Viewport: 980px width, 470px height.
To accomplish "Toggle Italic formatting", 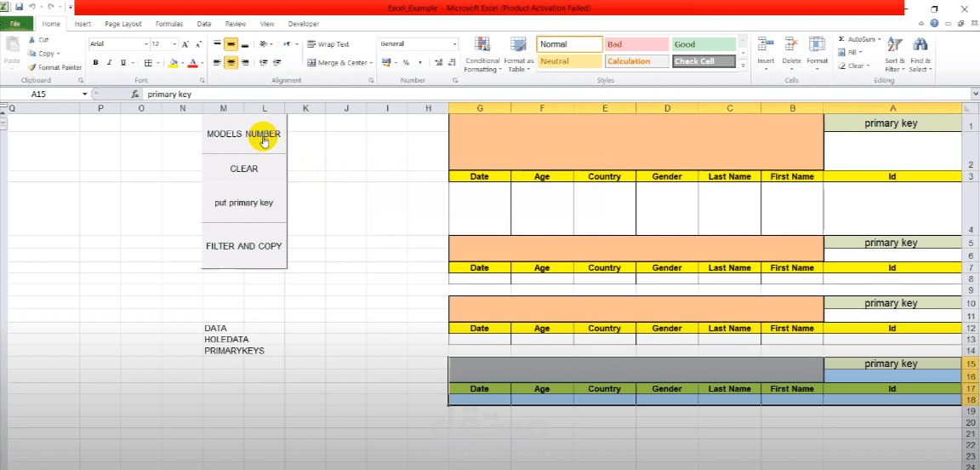I will (110, 63).
